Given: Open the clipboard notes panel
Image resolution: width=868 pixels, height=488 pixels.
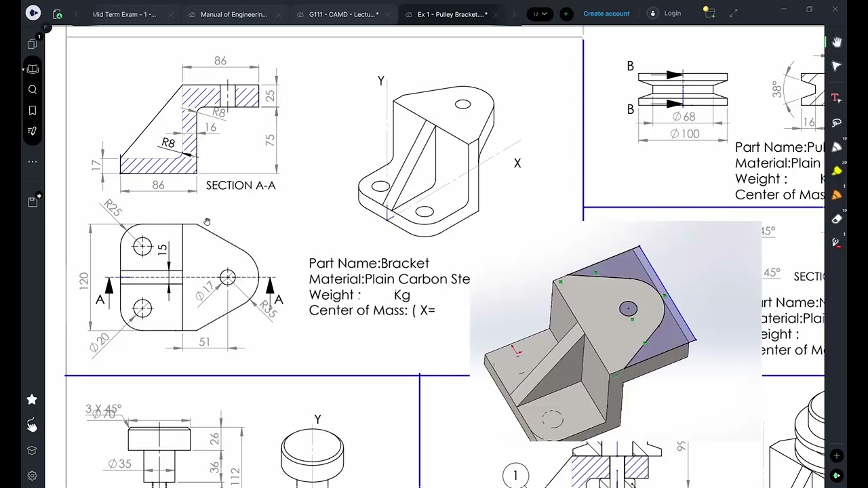Looking at the screenshot, I should coord(32,201).
